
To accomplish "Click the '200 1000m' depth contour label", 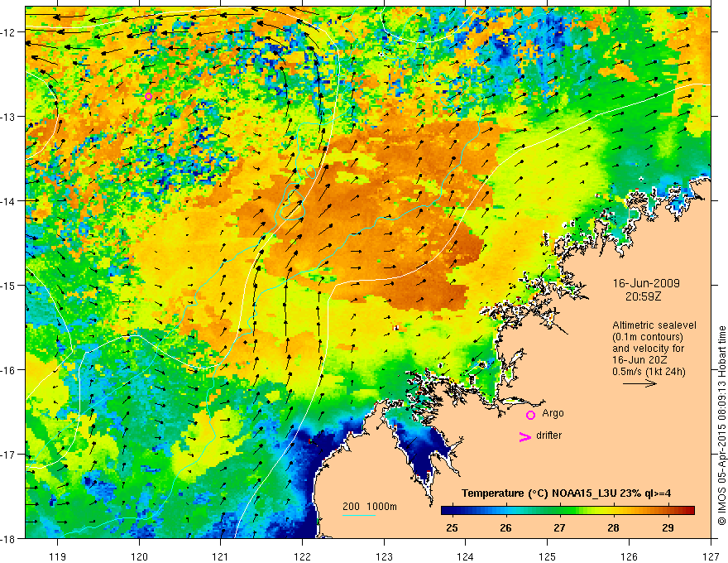I will [x=370, y=507].
